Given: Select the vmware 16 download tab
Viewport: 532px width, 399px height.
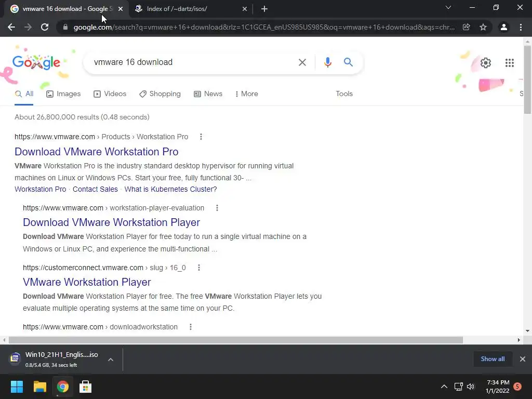Looking at the screenshot, I should click(x=64, y=9).
